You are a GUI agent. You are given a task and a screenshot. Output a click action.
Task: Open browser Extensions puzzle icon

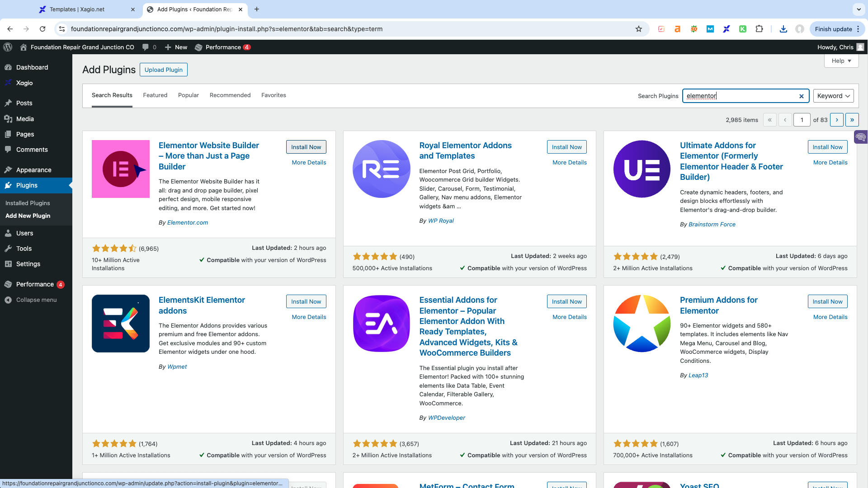[x=759, y=29]
